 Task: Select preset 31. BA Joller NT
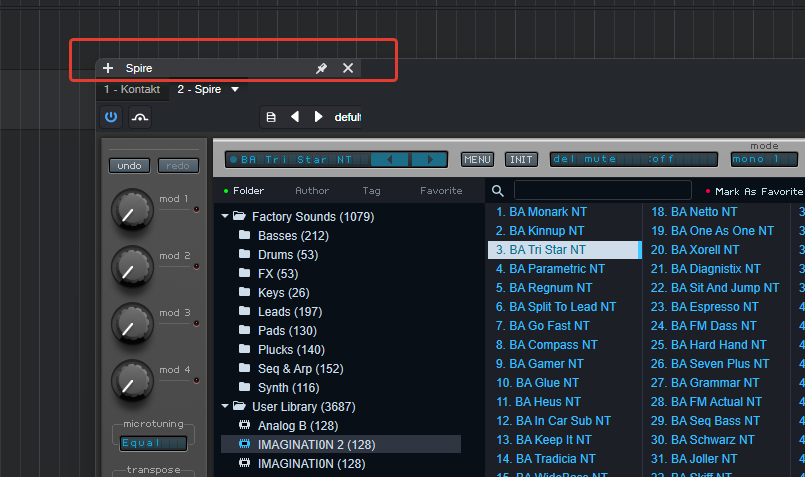(694, 459)
